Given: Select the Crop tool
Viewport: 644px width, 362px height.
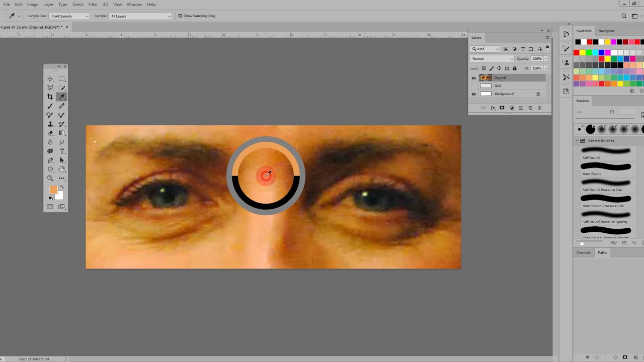Looking at the screenshot, I should tap(50, 97).
